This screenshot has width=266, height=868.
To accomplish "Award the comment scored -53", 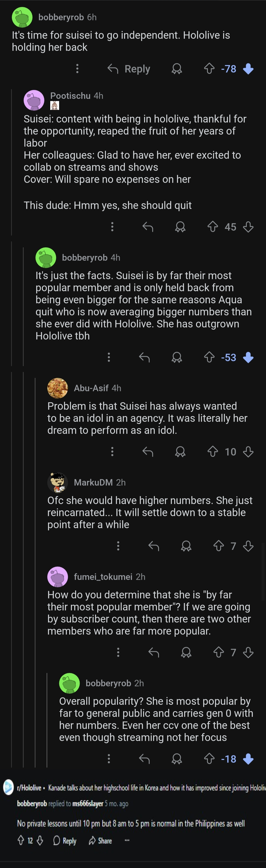I will tap(177, 357).
